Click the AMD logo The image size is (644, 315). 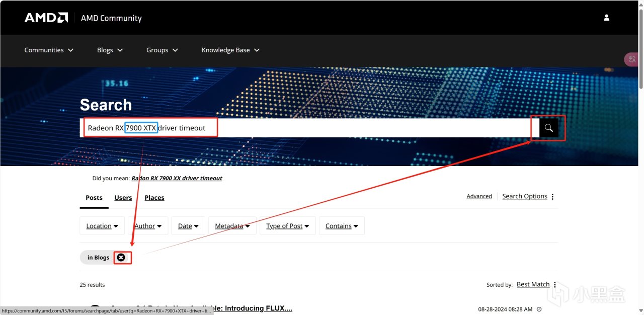click(x=46, y=18)
